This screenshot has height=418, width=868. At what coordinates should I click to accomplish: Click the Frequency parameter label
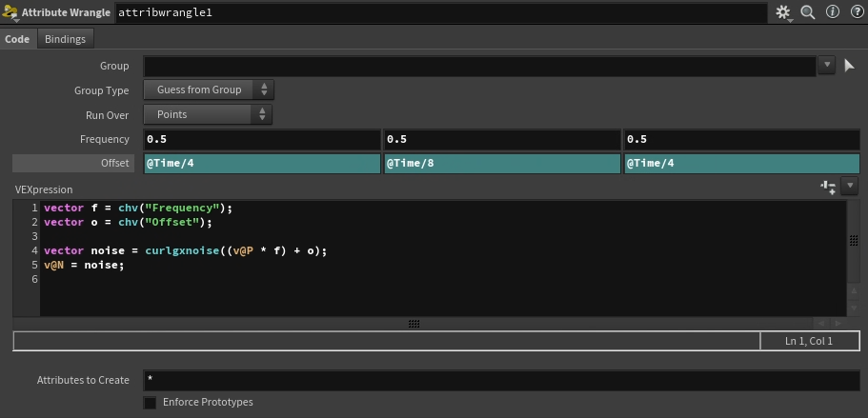tap(105, 140)
